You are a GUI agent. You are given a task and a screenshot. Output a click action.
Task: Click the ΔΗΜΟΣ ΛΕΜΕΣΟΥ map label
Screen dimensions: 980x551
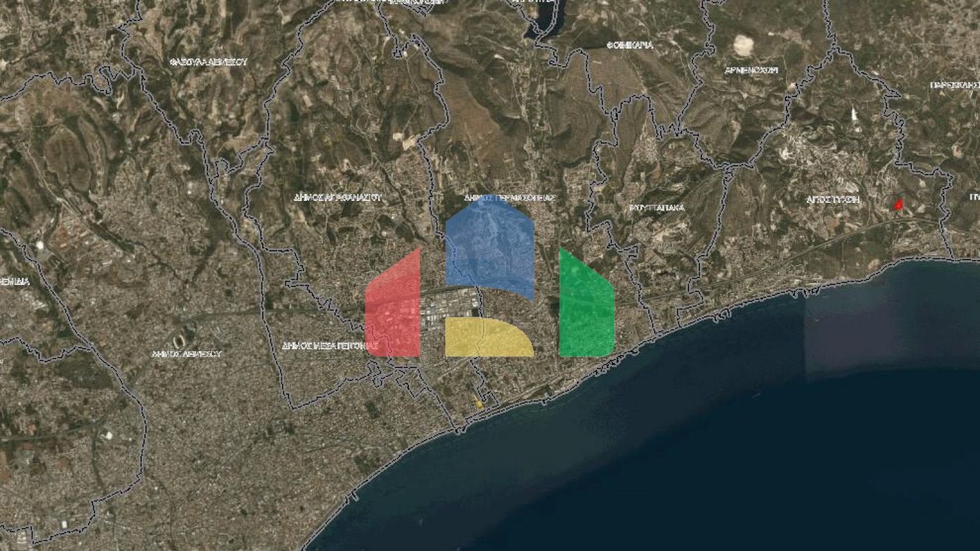(x=186, y=353)
